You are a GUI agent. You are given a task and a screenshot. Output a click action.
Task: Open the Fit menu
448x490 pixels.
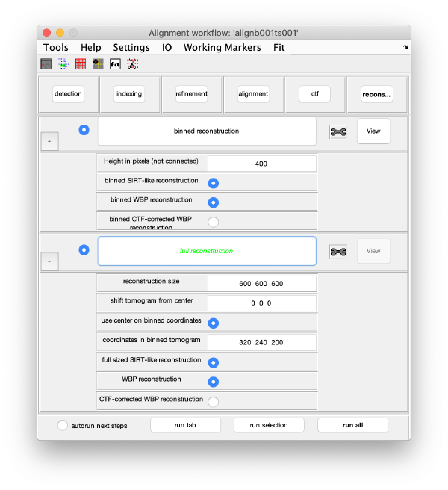tap(279, 47)
